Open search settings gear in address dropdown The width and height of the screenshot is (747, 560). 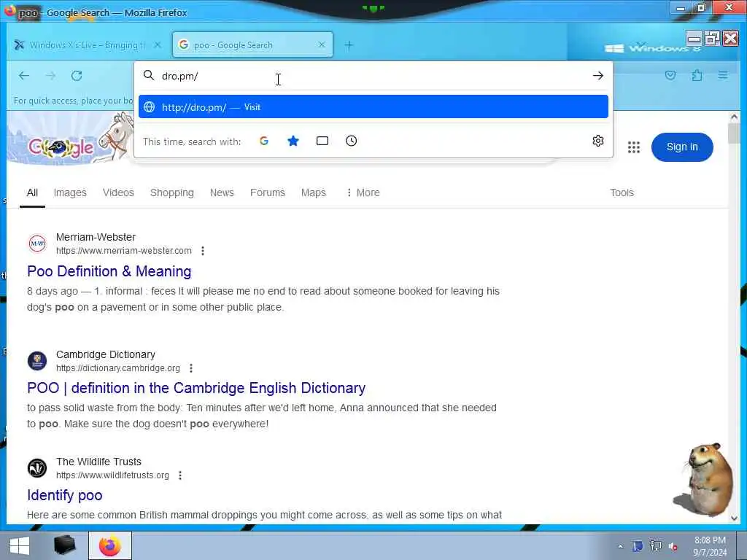click(x=598, y=141)
